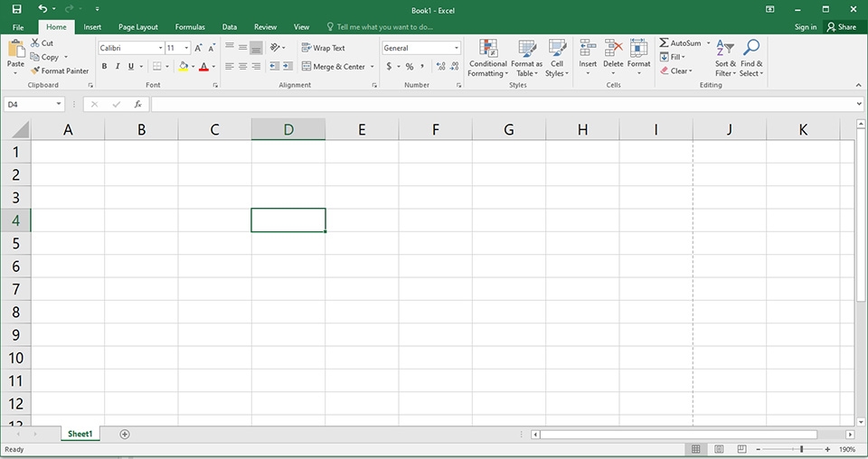The height and width of the screenshot is (459, 868).
Task: Switch to the Data tab
Action: (x=229, y=26)
